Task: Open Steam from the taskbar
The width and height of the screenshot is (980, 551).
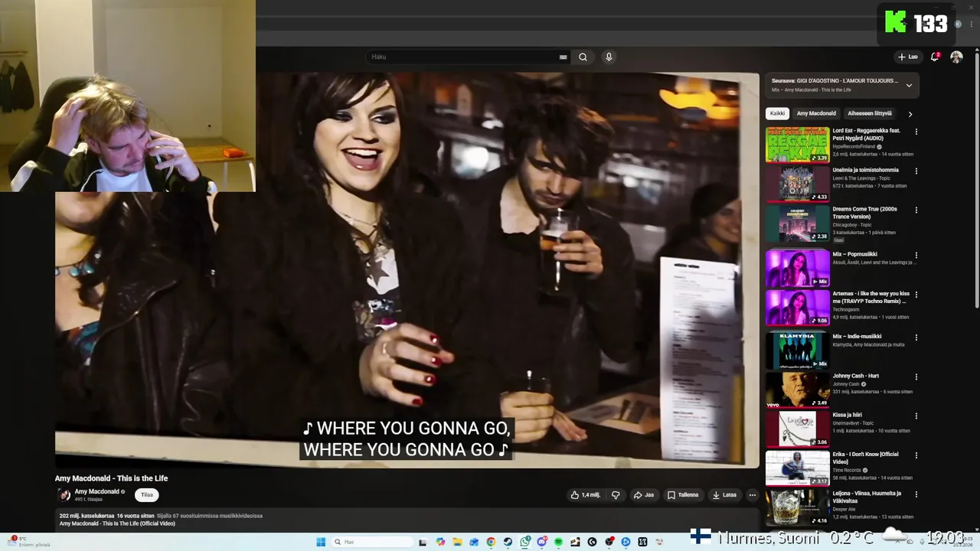Action: pyautogui.click(x=508, y=542)
